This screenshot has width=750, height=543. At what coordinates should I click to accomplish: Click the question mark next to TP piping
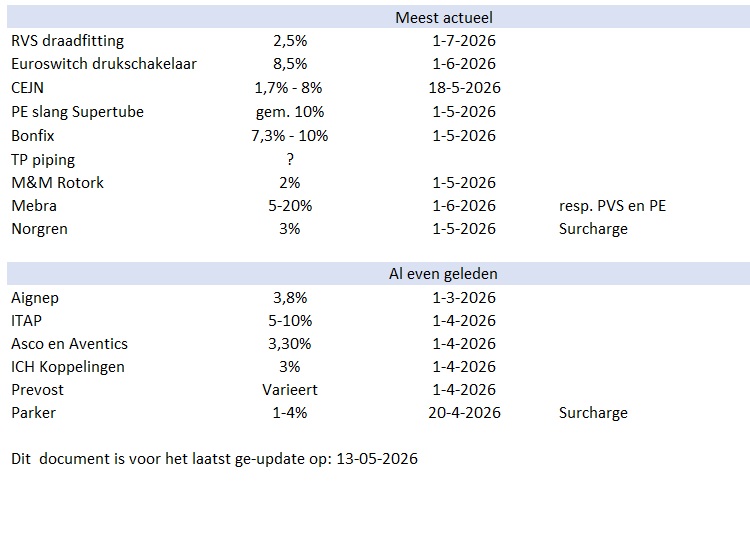(x=290, y=159)
